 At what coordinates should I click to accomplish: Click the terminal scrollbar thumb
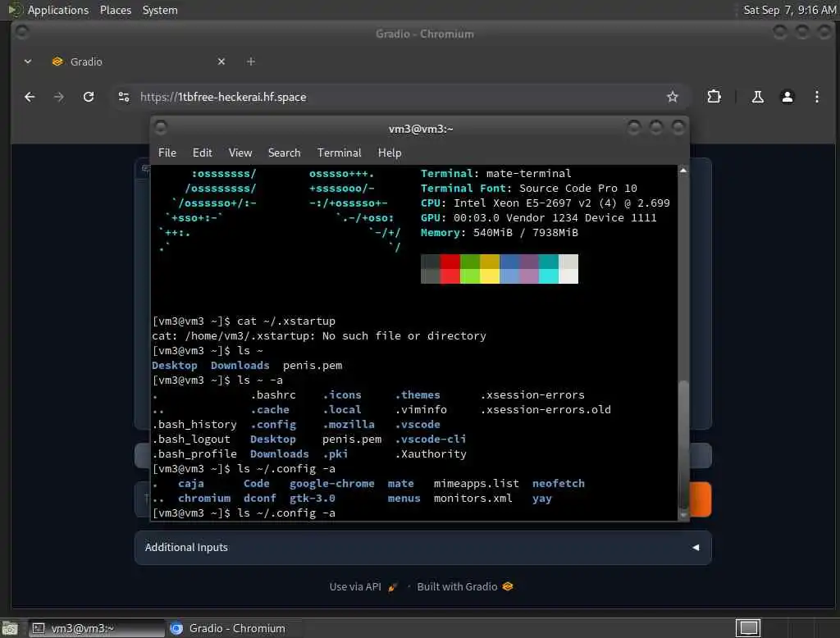pyautogui.click(x=683, y=444)
